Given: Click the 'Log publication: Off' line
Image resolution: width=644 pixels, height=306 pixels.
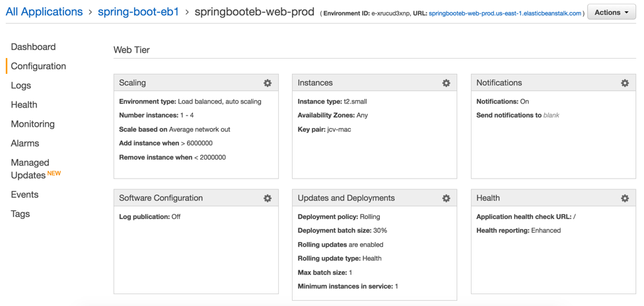Looking at the screenshot, I should tap(149, 216).
